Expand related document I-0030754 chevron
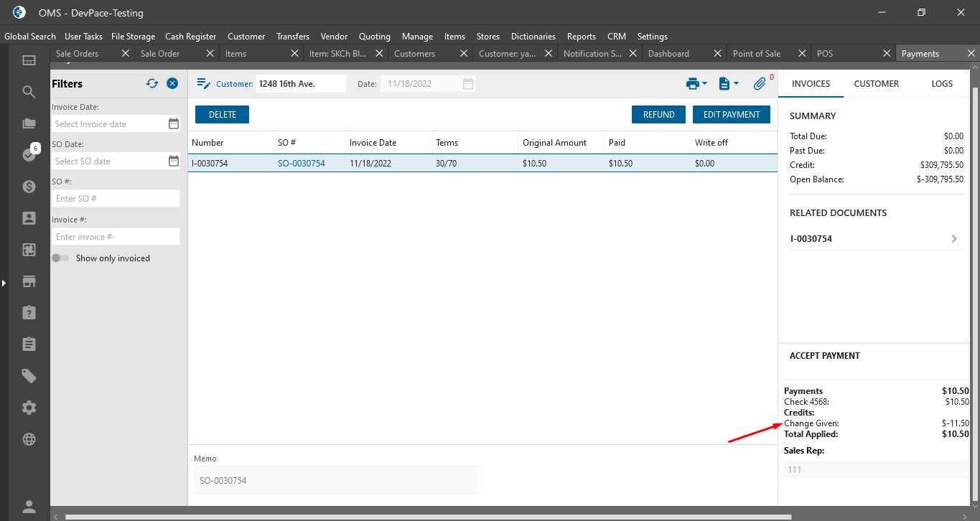980x521 pixels. point(954,239)
